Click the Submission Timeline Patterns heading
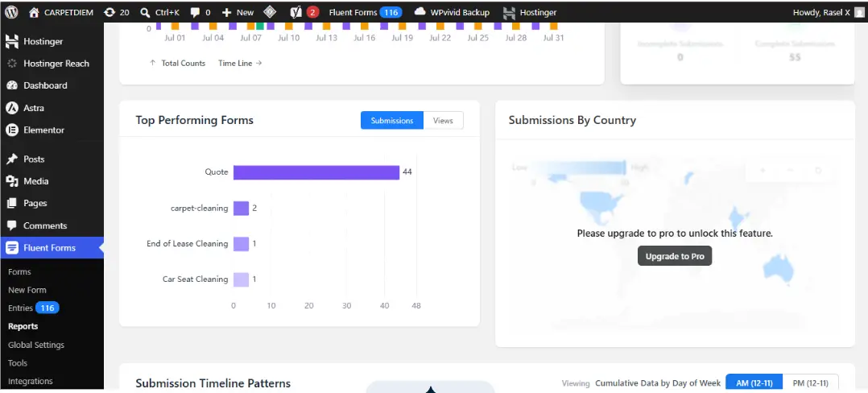 click(213, 383)
